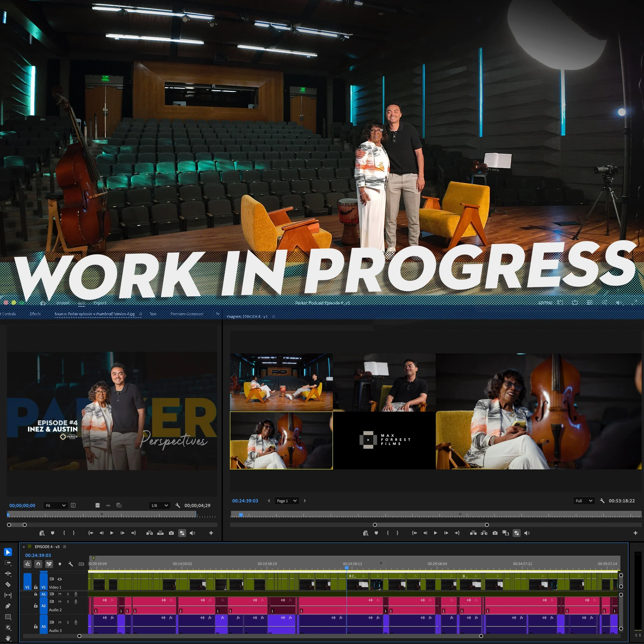Open the EPISODE 4 - v3 panel menu

(x=65, y=547)
